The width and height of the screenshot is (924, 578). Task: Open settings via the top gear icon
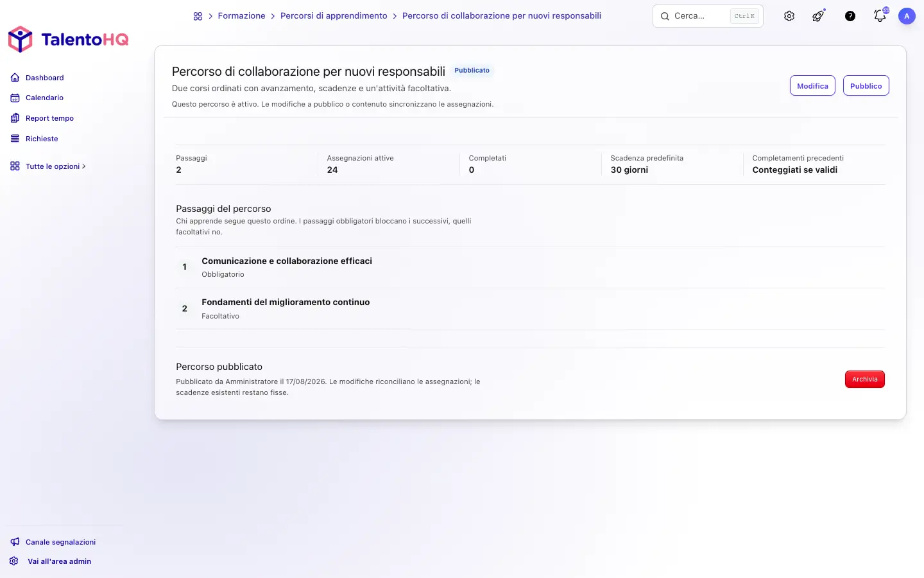point(789,16)
